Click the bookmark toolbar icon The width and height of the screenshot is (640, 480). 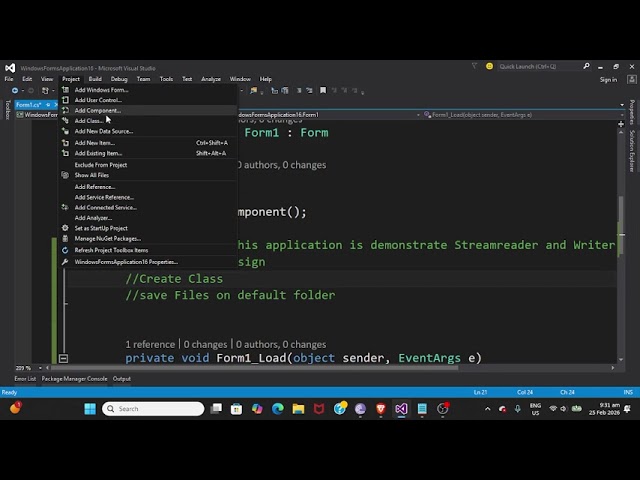pos(323,90)
